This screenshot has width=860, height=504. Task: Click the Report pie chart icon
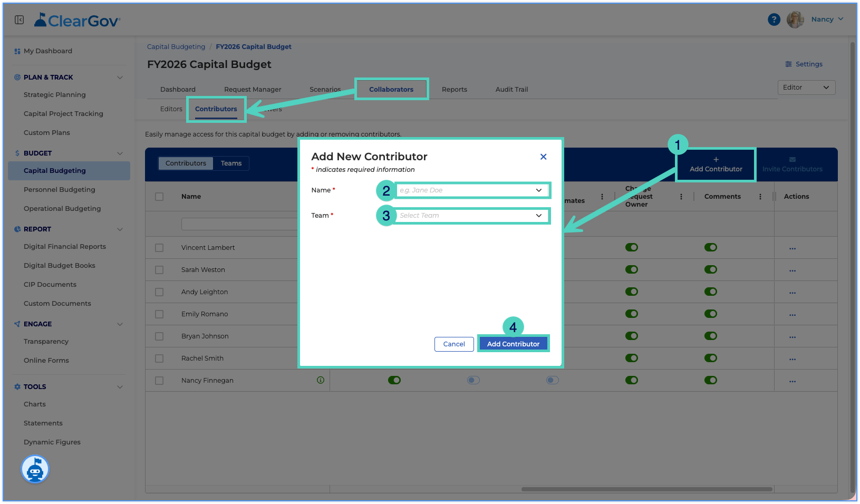click(17, 229)
